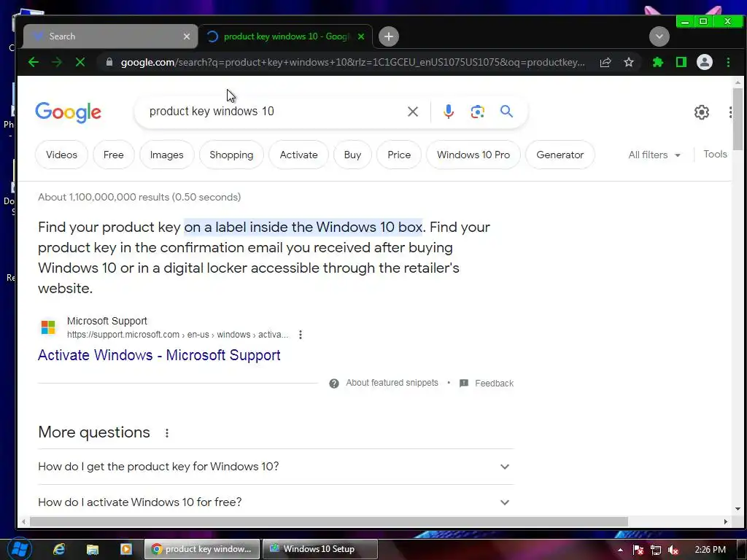Expand How do I activate Windows 10 for free
This screenshot has width=747, height=560.
click(275, 502)
